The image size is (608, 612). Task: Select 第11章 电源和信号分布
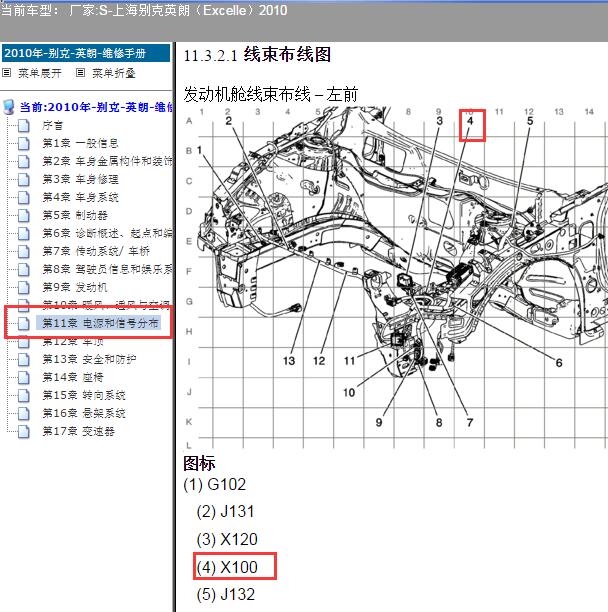pyautogui.click(x=98, y=323)
